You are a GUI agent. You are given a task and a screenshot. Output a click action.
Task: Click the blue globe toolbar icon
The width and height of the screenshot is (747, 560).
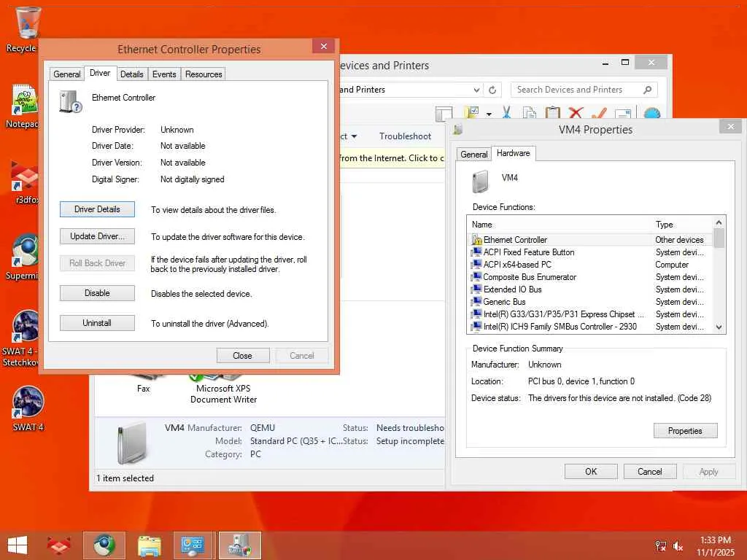[651, 113]
